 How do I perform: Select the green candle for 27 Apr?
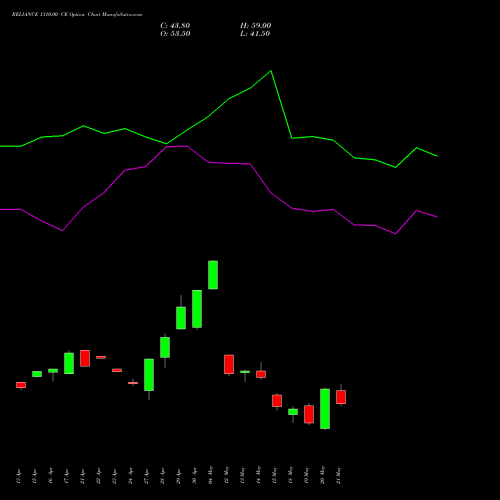[x=149, y=375]
